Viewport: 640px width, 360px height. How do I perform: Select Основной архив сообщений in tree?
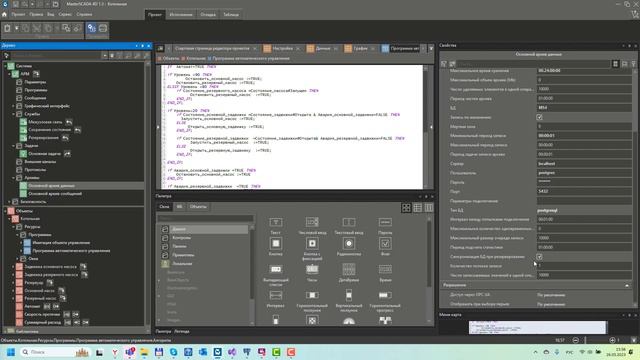tap(55, 194)
